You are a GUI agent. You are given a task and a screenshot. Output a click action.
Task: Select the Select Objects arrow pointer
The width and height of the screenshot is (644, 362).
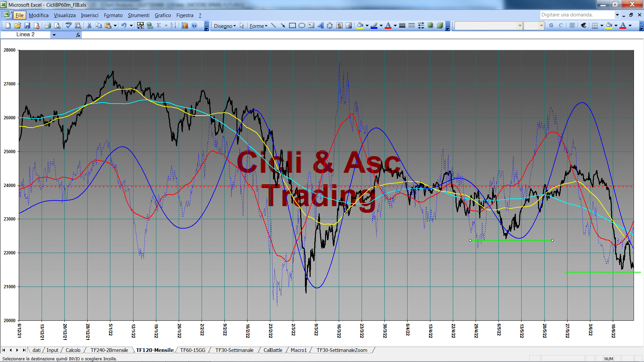(242, 25)
